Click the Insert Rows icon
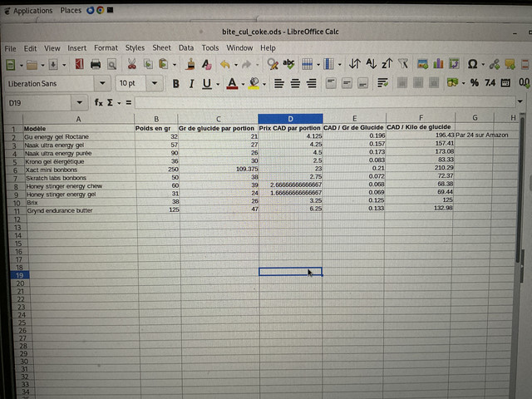 pyautogui.click(x=307, y=63)
